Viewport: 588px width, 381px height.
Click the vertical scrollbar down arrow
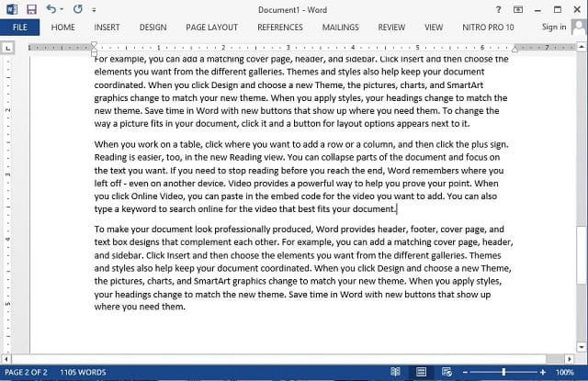pyautogui.click(x=582, y=347)
